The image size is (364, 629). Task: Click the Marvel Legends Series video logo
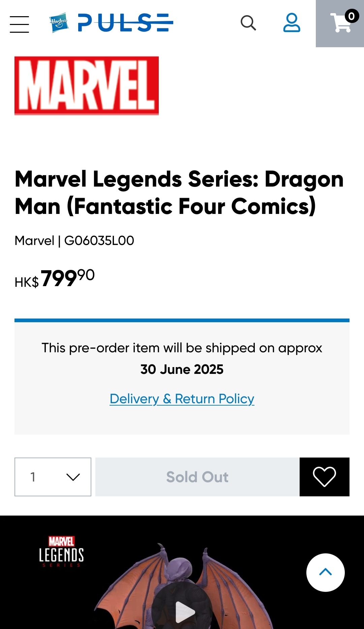tap(61, 552)
